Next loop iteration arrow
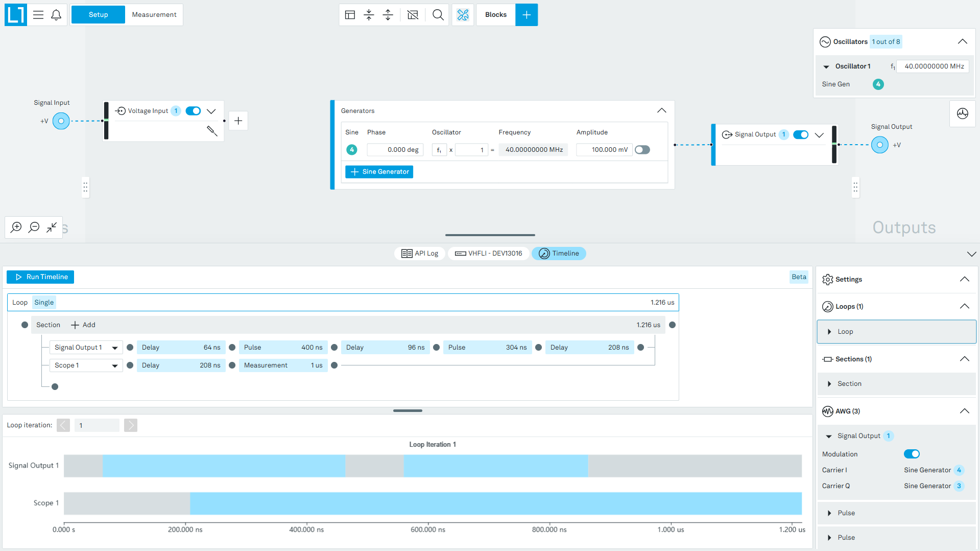 131,425
